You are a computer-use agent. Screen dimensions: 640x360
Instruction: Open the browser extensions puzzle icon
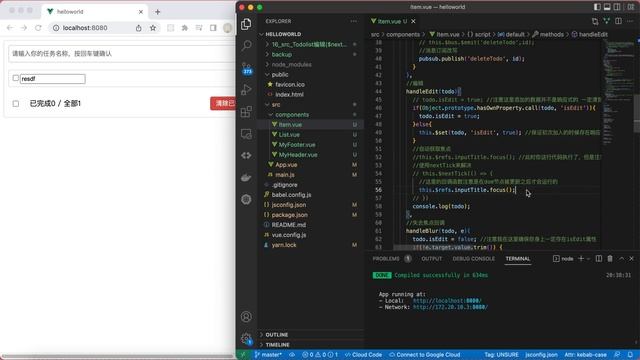(x=184, y=28)
